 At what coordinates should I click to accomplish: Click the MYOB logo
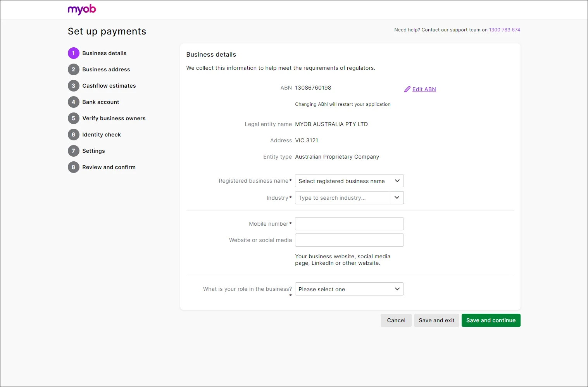coord(82,9)
